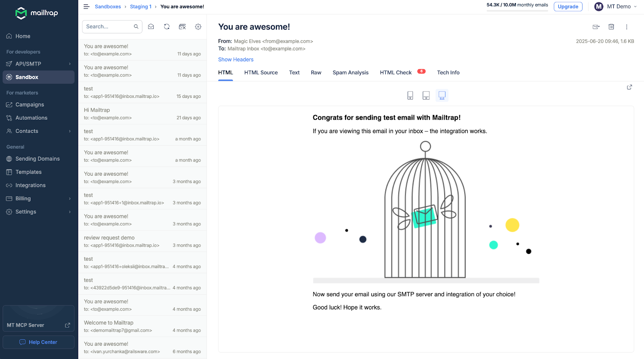Switch to the Text tab
The width and height of the screenshot is (644, 359).
coord(294,73)
